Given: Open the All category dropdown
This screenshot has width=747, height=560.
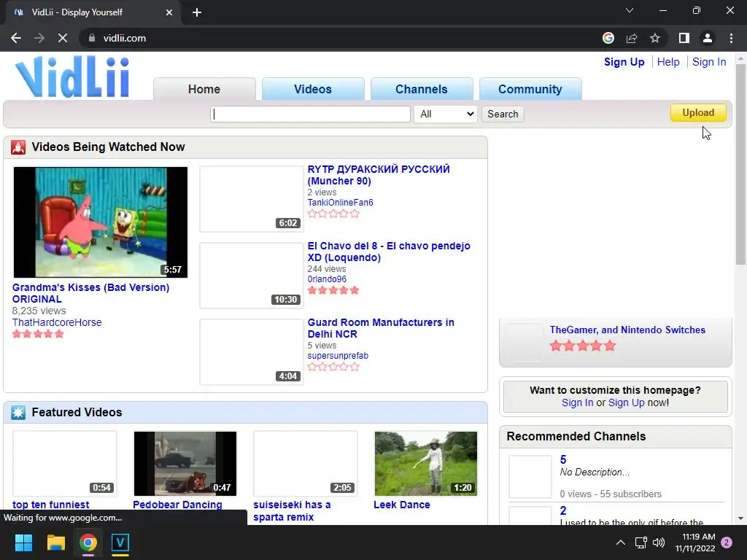Looking at the screenshot, I should click(446, 114).
